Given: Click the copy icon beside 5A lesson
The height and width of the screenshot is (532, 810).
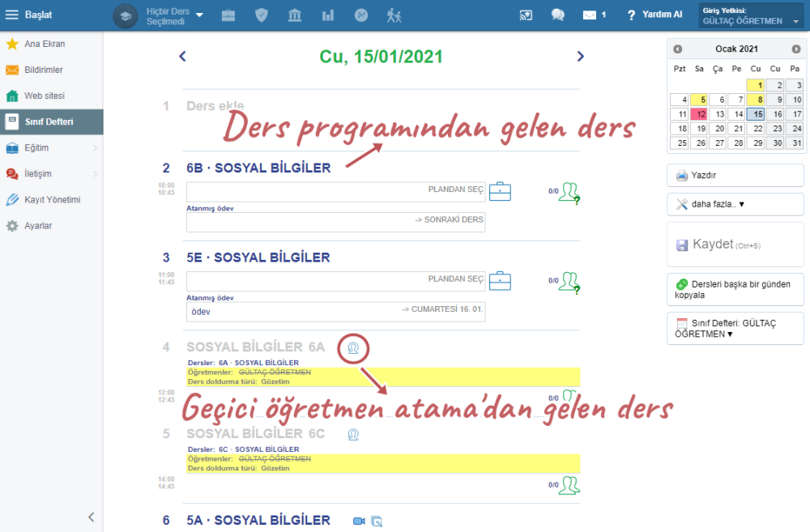Looking at the screenshot, I should [377, 521].
